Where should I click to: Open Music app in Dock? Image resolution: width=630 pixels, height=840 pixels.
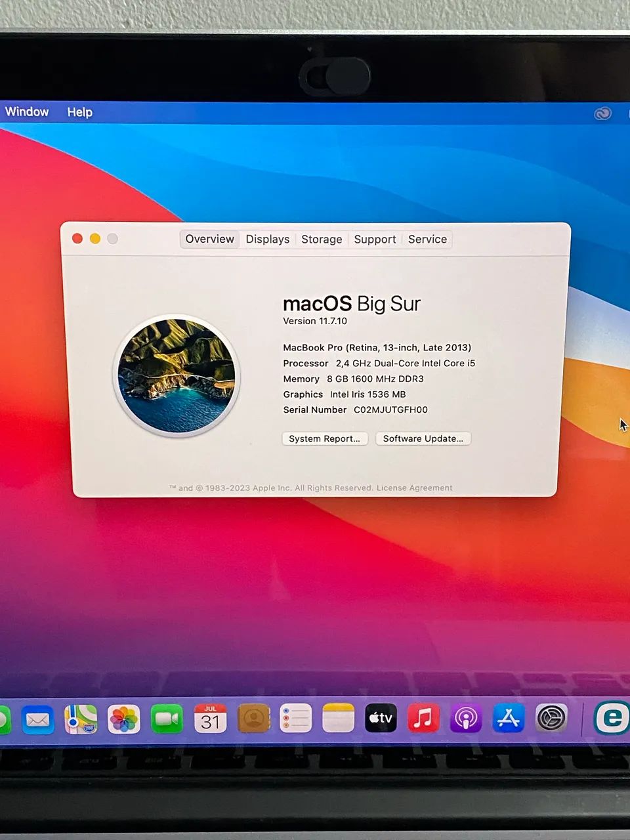pyautogui.click(x=424, y=718)
